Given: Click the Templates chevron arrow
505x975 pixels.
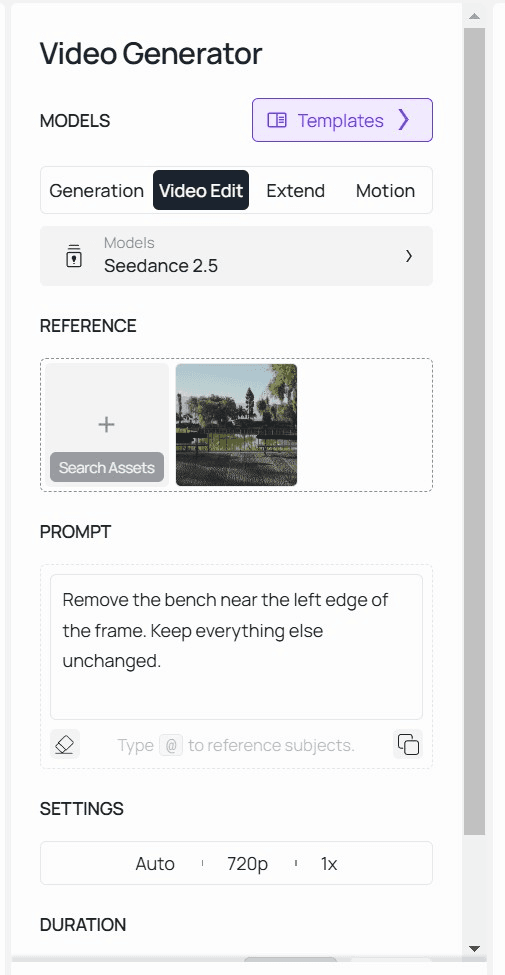Looking at the screenshot, I should (x=404, y=120).
